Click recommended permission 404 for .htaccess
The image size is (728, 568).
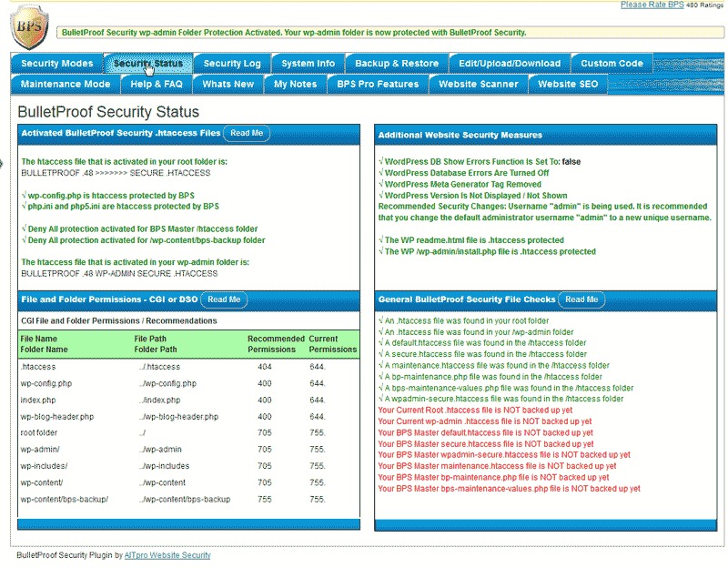265,367
